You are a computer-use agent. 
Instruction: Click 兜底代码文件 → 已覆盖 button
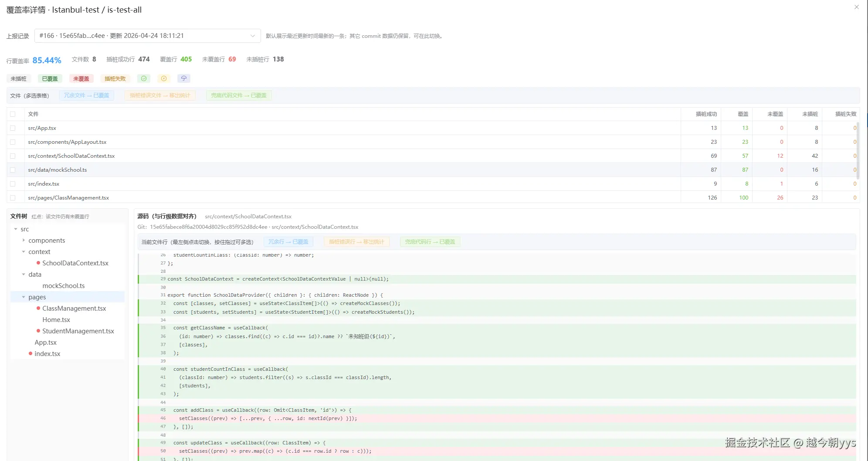click(x=239, y=95)
